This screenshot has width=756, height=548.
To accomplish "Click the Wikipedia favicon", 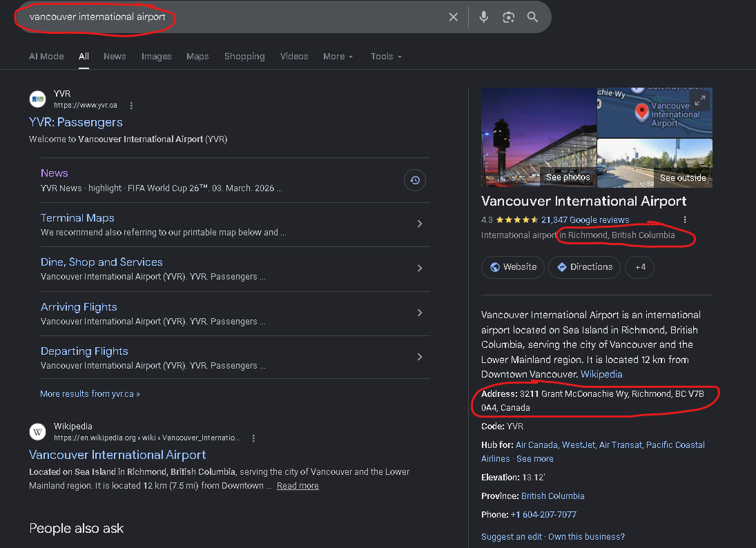I will pyautogui.click(x=37, y=432).
